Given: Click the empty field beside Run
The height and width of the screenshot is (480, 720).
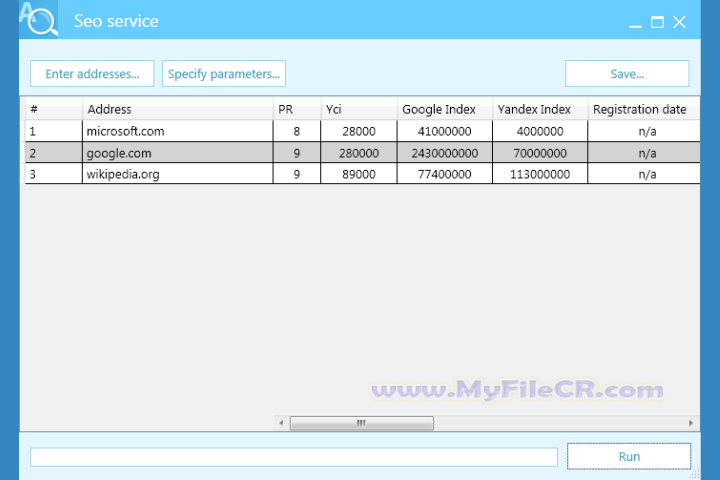Looking at the screenshot, I should click(294, 457).
